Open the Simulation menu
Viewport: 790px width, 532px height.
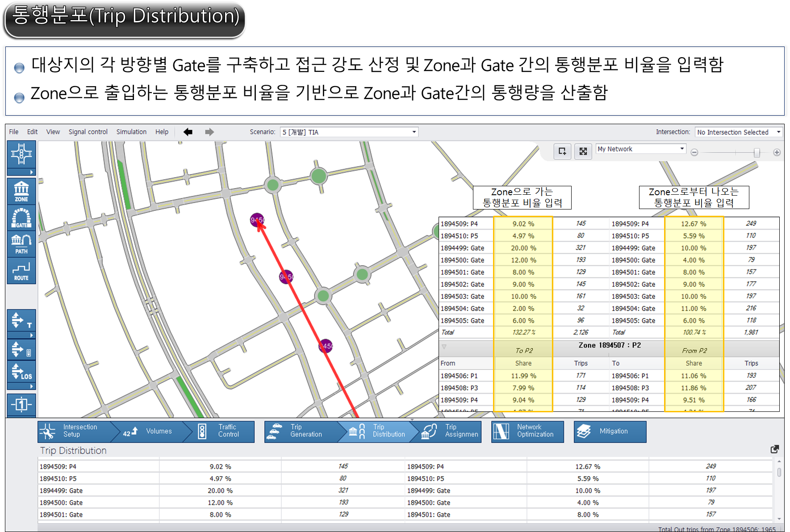[131, 132]
